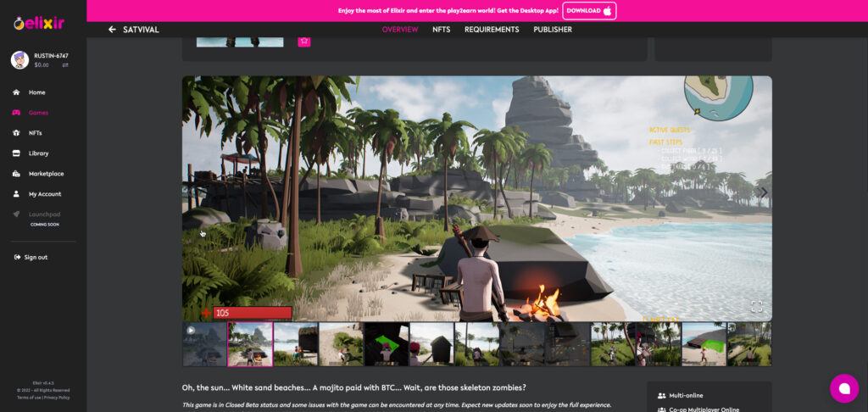Select the thumbnail with green build placement on dark background
The width and height of the screenshot is (868, 412).
click(387, 344)
